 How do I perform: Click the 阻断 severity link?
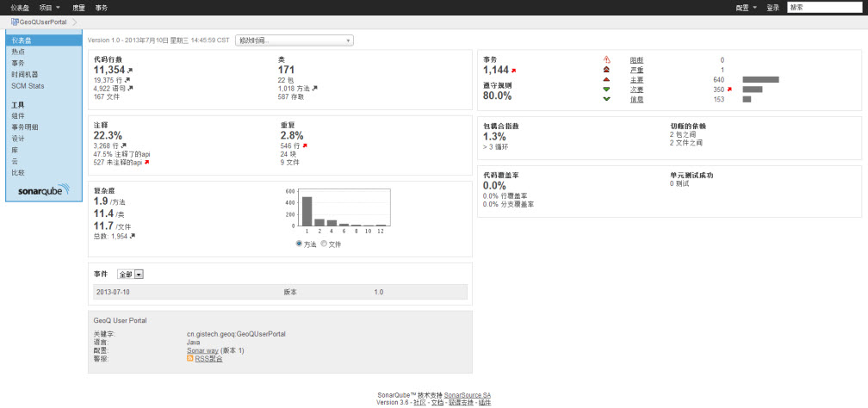(x=636, y=59)
